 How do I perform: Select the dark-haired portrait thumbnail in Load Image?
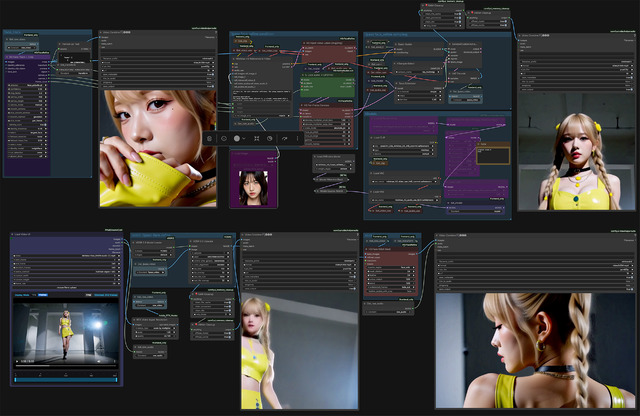[253, 188]
